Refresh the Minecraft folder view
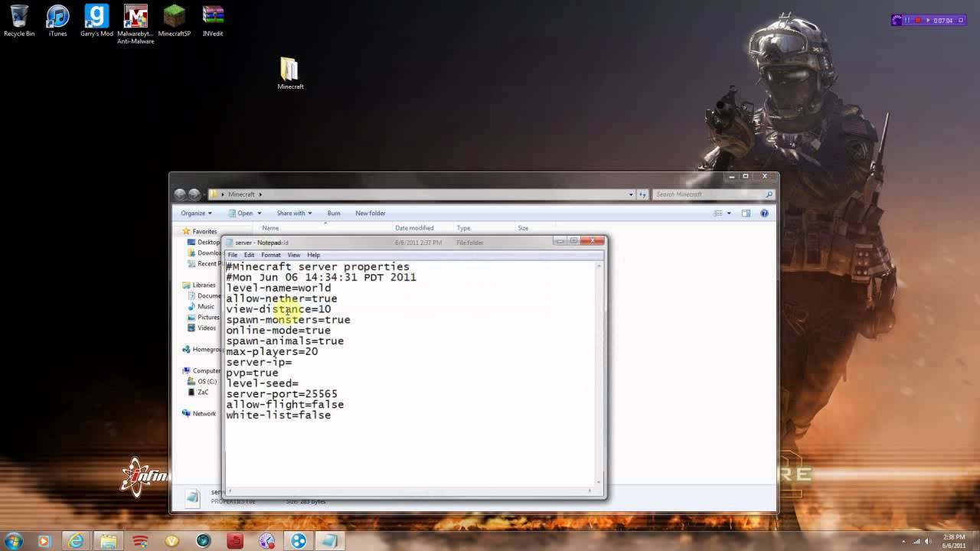 (x=642, y=194)
